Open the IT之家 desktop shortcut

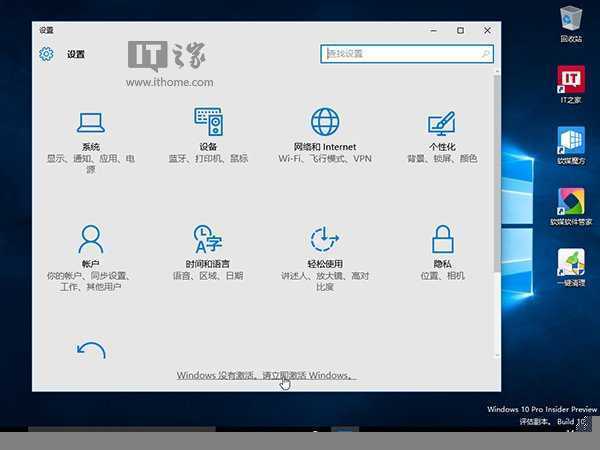click(571, 85)
